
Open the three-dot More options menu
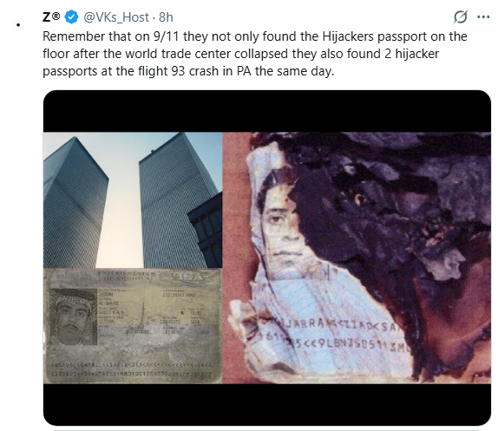(483, 16)
